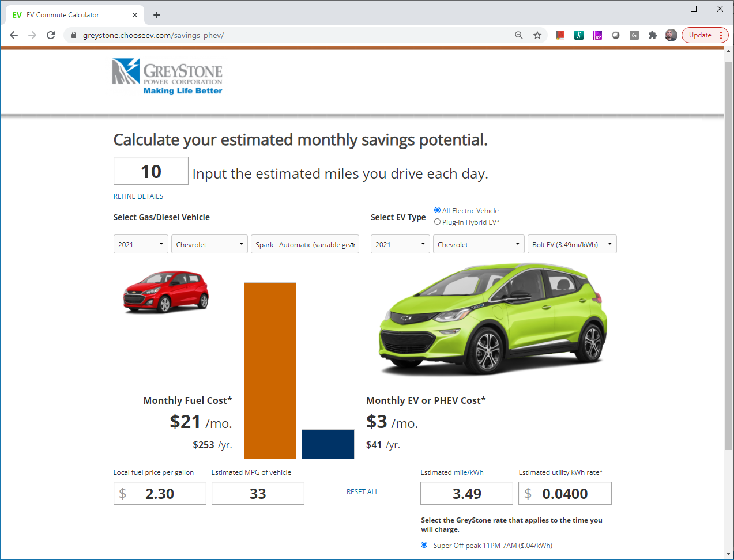Click the GreyStone Power Corporation logo
Screen dimensions: 734x560
coord(167,76)
